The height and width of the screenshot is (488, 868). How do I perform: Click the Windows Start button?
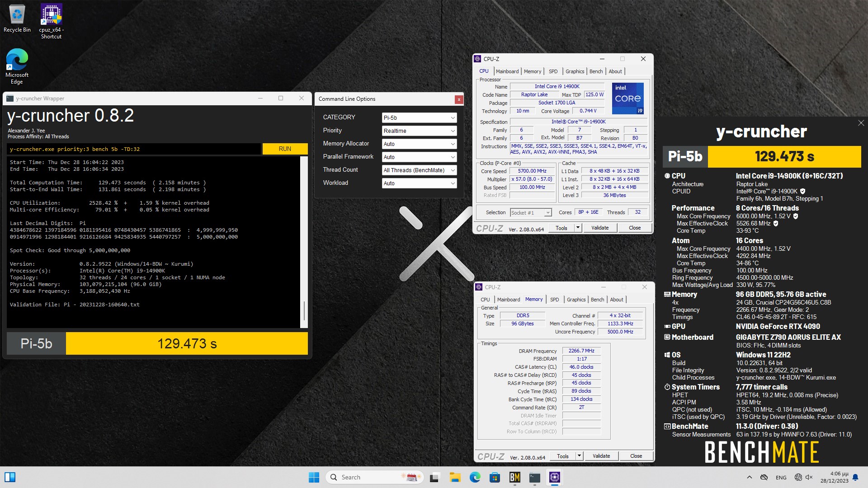(314, 477)
